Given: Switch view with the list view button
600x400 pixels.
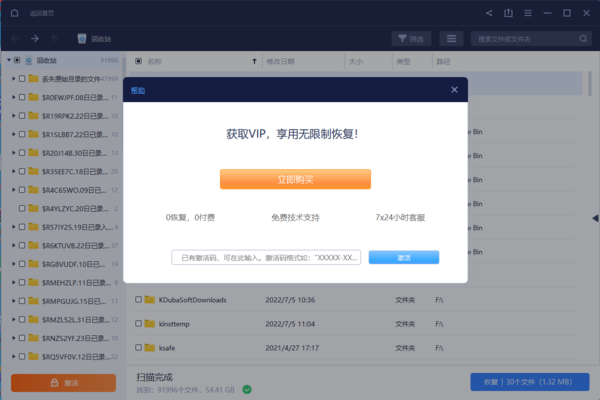Looking at the screenshot, I should pos(451,39).
